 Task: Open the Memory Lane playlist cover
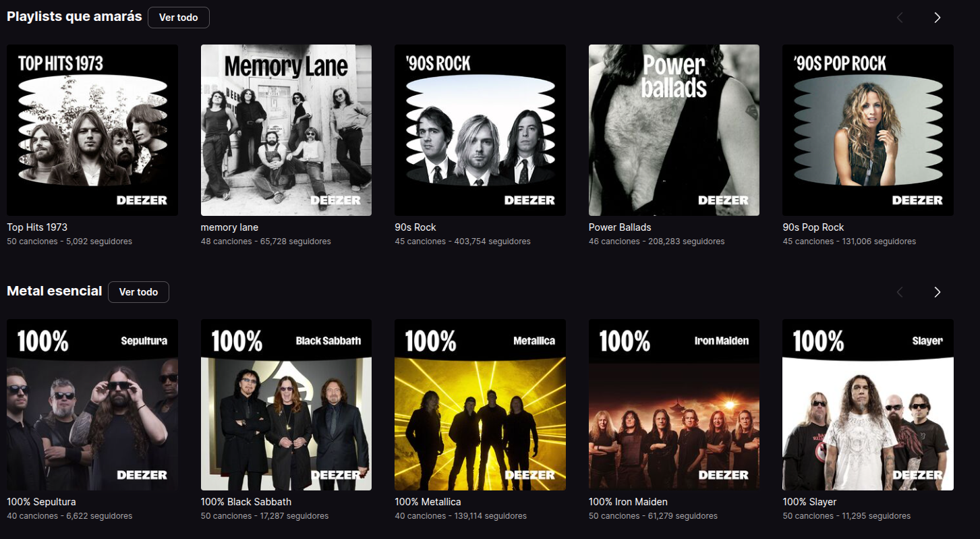tap(286, 130)
